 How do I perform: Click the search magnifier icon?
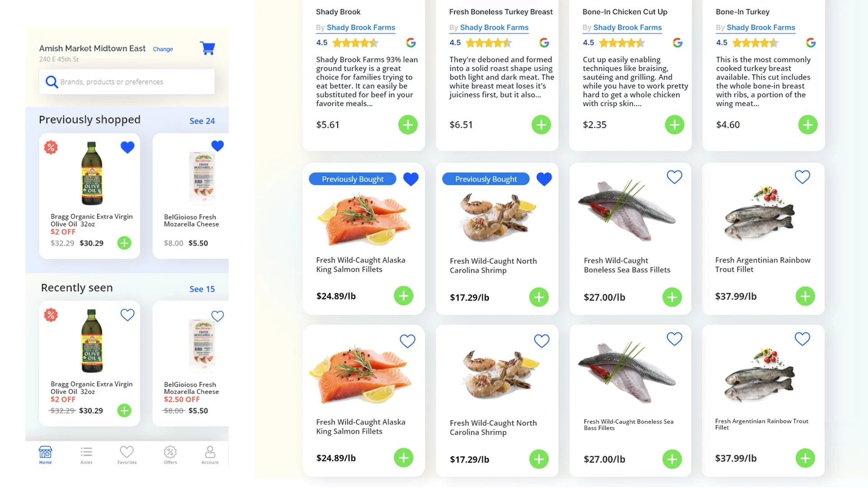(52, 82)
